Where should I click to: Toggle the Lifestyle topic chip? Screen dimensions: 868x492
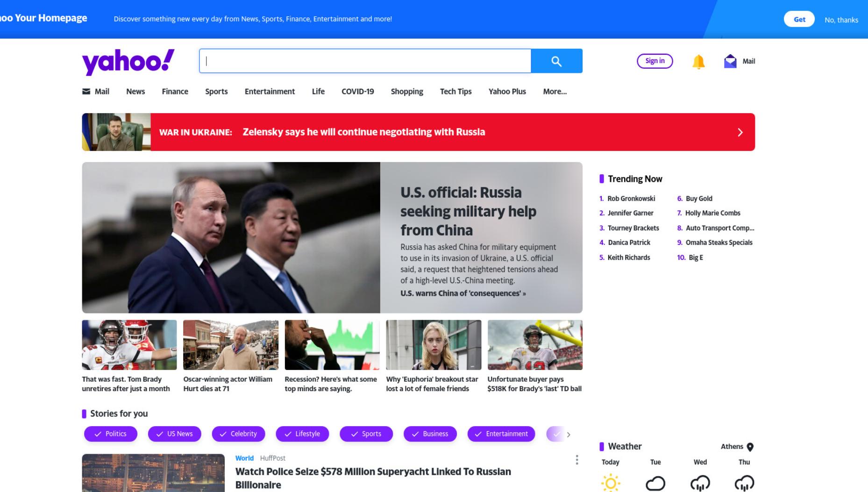click(x=302, y=434)
